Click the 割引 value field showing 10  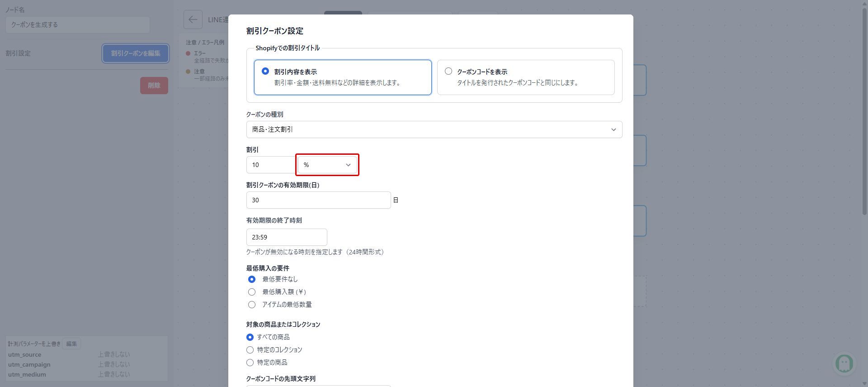pos(270,165)
